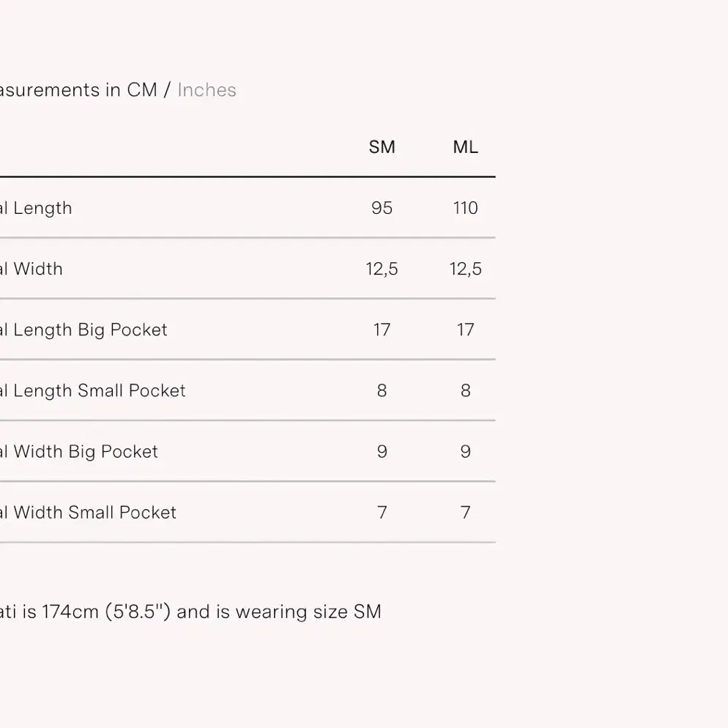Switch measurements to Inches

point(207,90)
